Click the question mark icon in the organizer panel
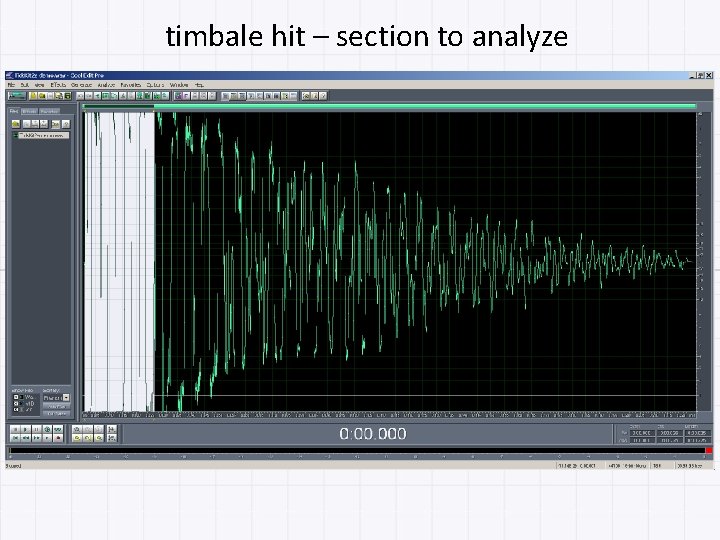720x540 pixels. tap(66, 124)
